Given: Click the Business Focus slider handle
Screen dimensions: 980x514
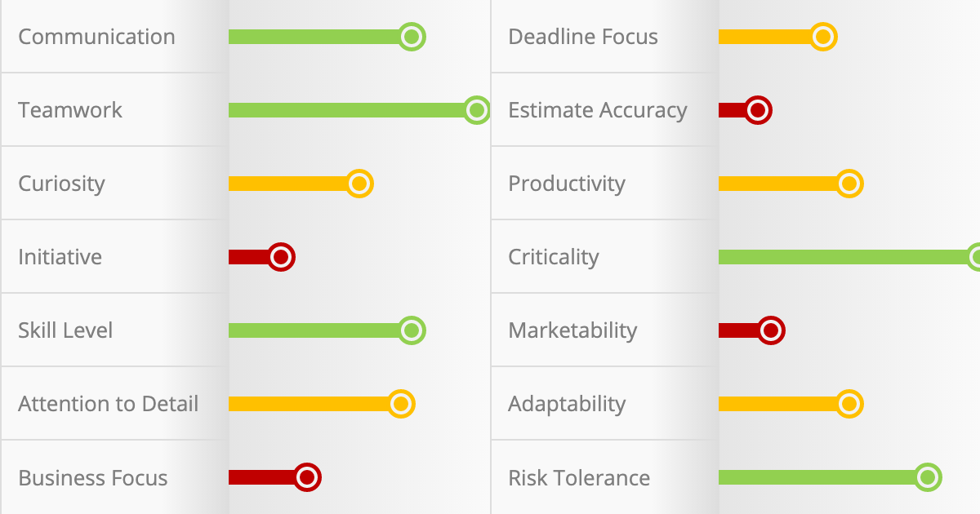Looking at the screenshot, I should [x=307, y=477].
